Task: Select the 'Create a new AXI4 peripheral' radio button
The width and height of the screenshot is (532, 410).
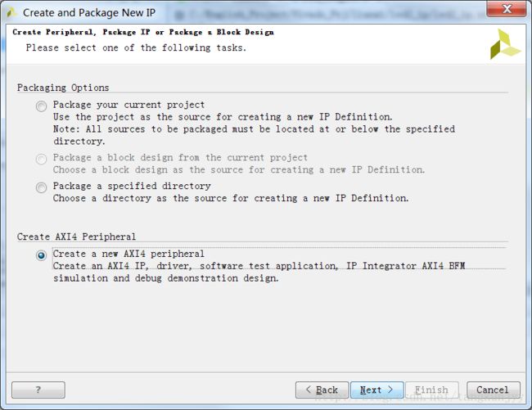Action: (x=42, y=255)
